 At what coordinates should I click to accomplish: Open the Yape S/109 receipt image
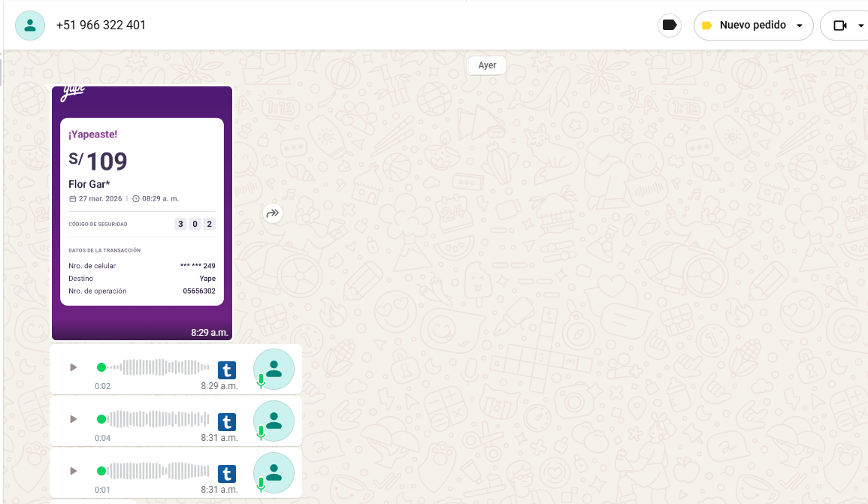coord(142,213)
